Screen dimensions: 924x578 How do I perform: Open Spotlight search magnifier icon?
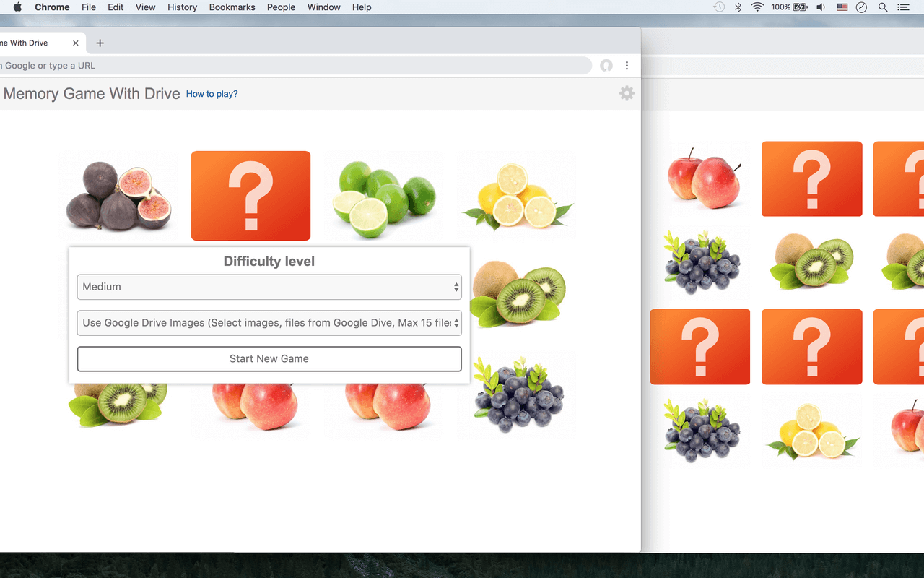(x=883, y=7)
